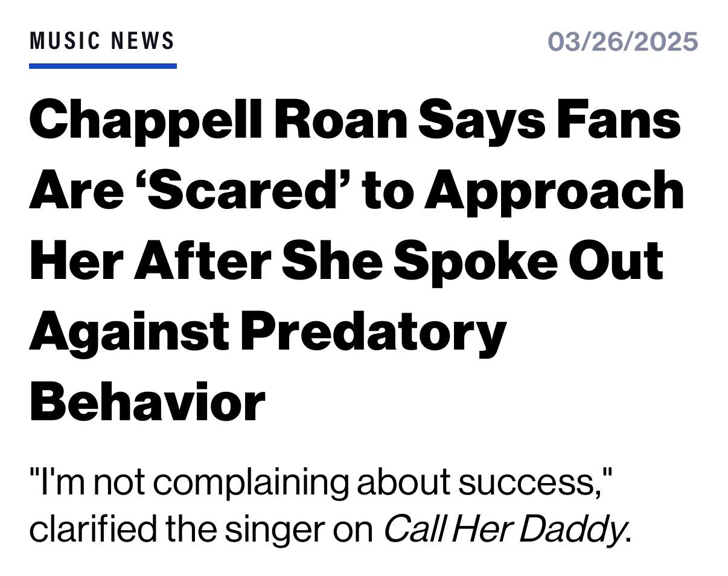This screenshot has width=728, height=576.
Task: Click the quote "I'm not complaining about success"
Action: pyautogui.click(x=320, y=482)
